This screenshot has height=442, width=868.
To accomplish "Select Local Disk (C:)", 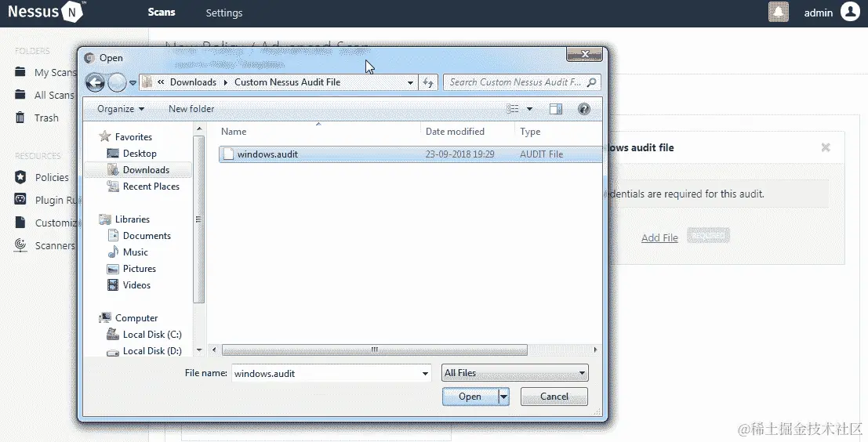I will [152, 335].
